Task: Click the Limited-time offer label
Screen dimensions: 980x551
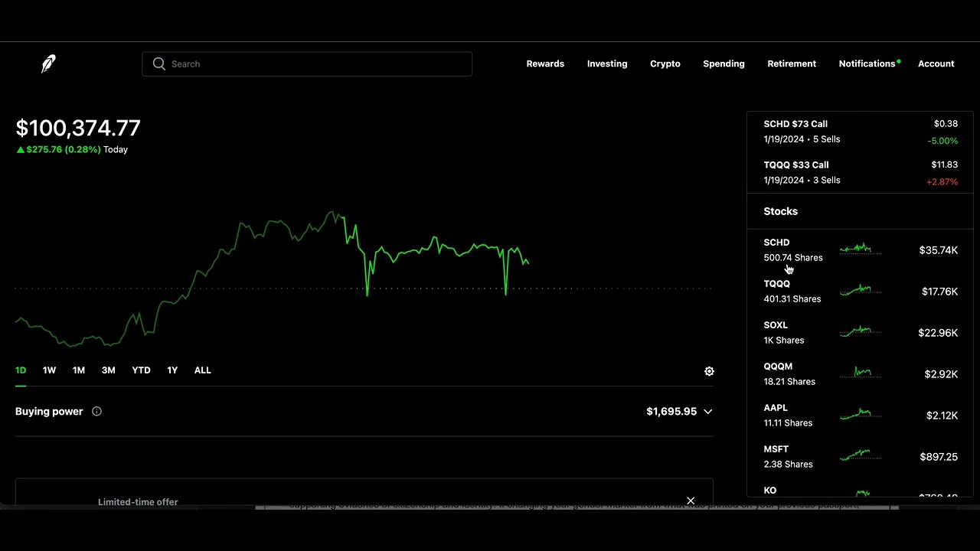Action: pos(138,502)
